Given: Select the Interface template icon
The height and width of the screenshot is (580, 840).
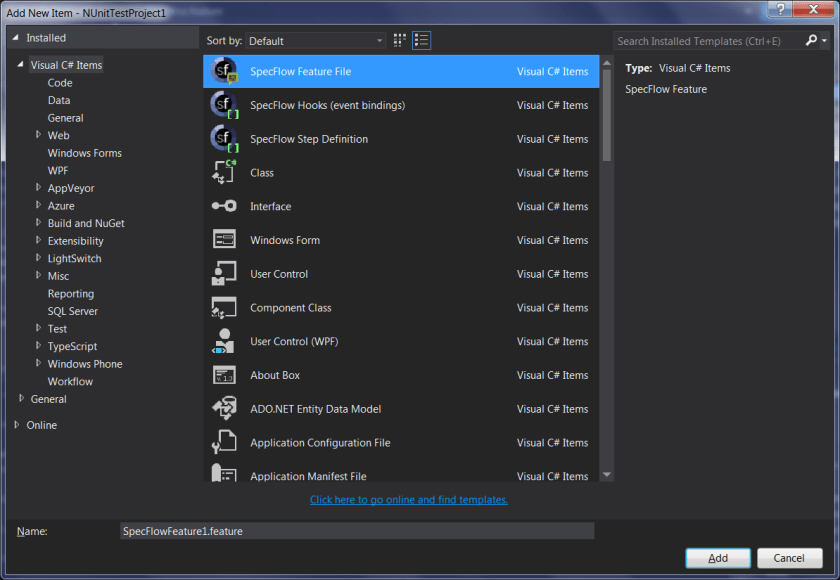Looking at the screenshot, I should [x=225, y=206].
